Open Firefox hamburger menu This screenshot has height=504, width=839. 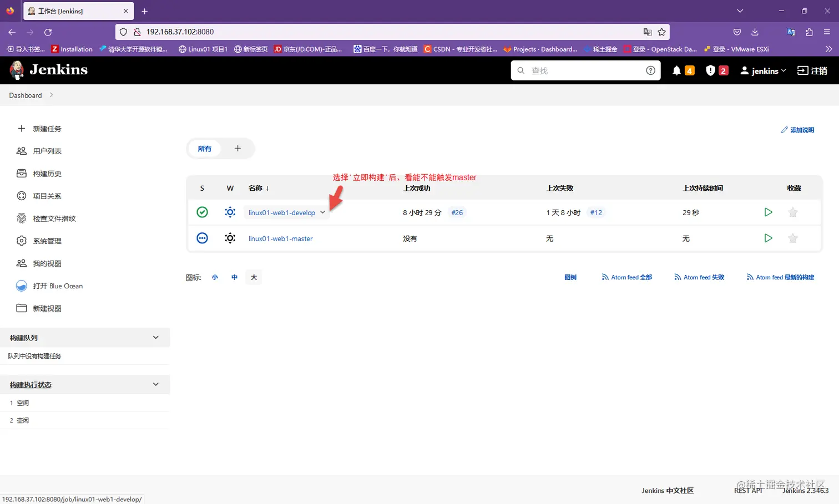click(827, 32)
